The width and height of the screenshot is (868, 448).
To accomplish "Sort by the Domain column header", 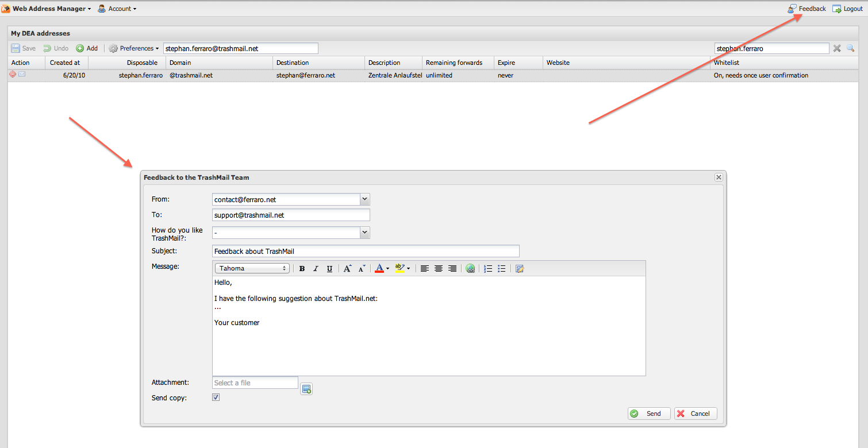I will [219, 63].
